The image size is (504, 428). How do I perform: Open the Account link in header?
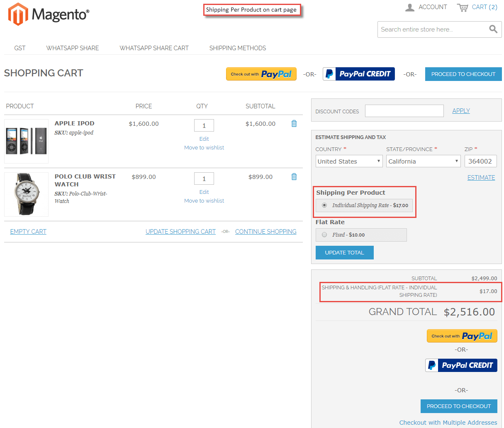(x=433, y=7)
